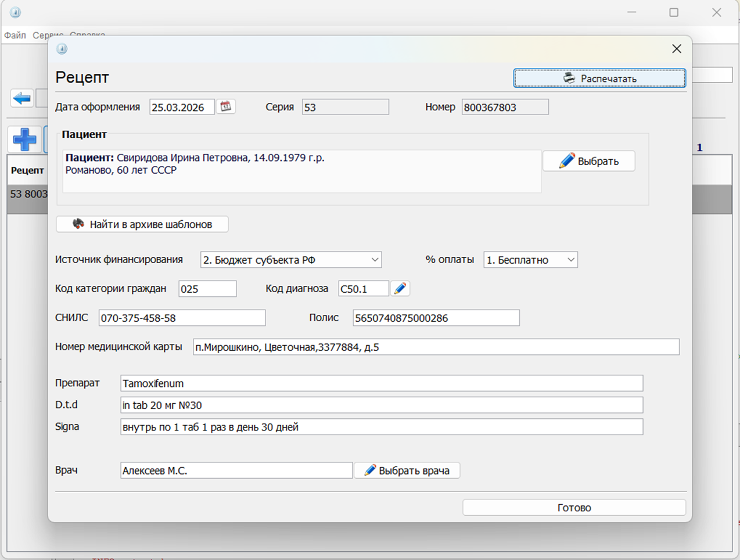Click the Код категории граждан field
Viewport: 740px width, 560px height.
tap(207, 289)
